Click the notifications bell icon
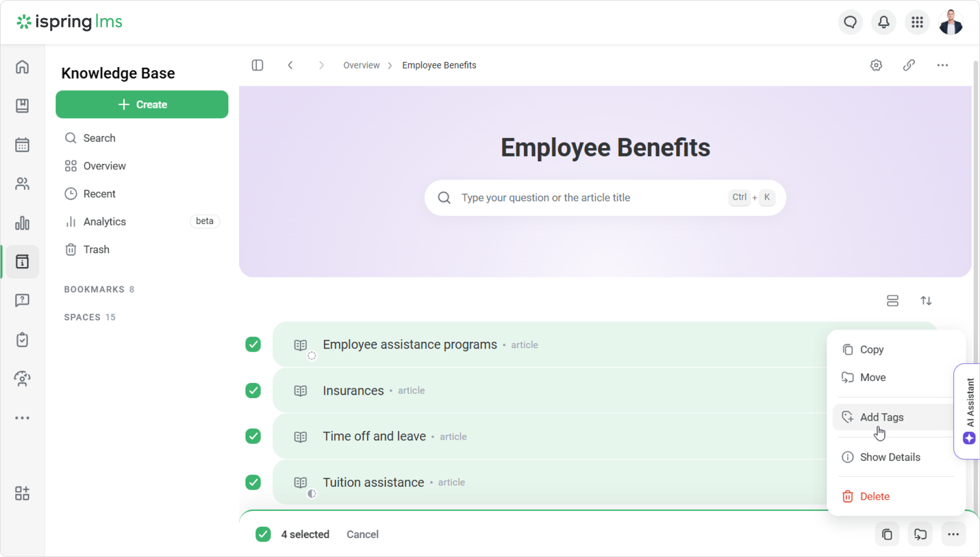The width and height of the screenshot is (980, 557). pos(883,22)
